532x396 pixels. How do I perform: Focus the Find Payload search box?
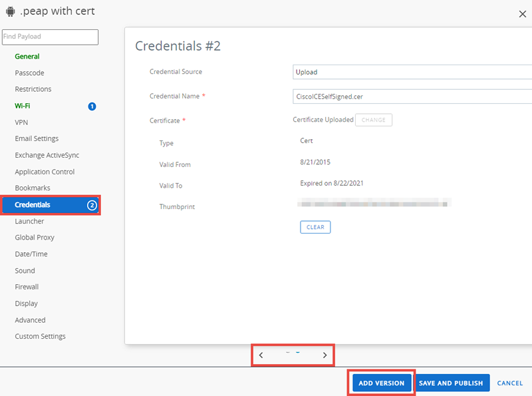51,37
